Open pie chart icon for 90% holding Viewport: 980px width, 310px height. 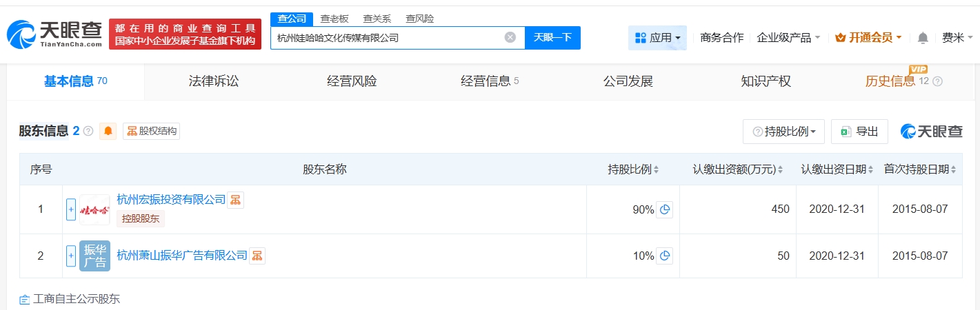pyautogui.click(x=665, y=210)
